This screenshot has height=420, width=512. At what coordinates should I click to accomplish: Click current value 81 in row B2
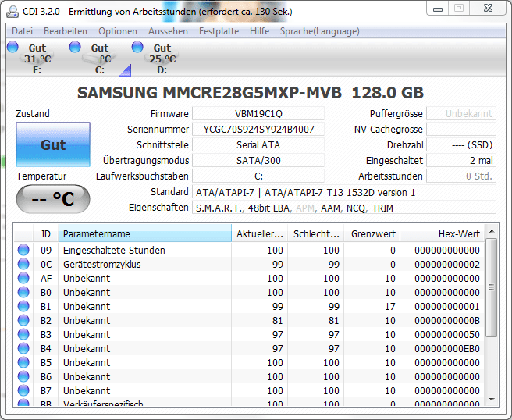pos(277,321)
